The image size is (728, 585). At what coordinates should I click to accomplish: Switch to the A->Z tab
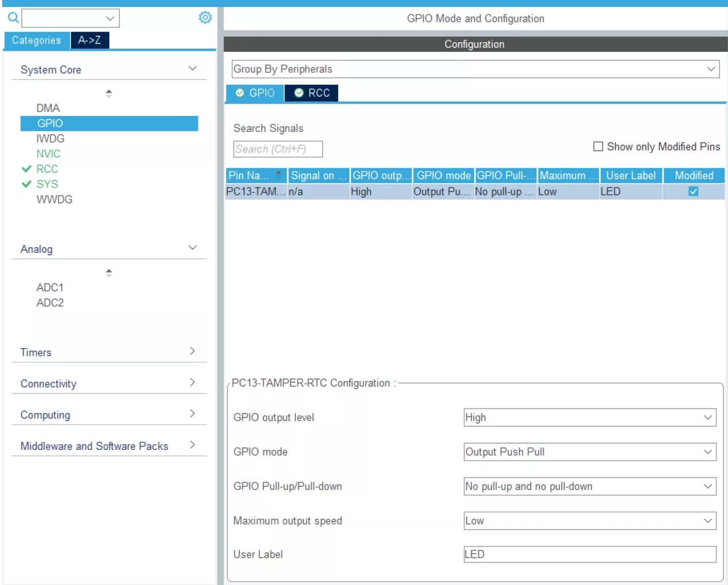pyautogui.click(x=90, y=40)
